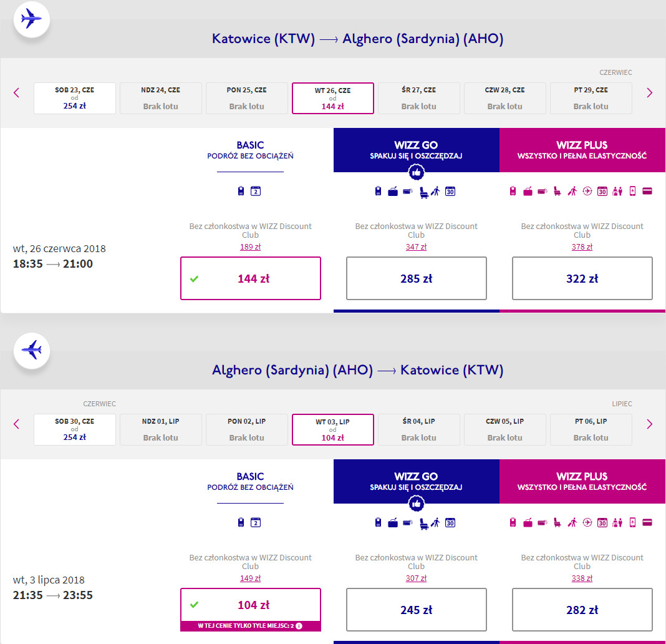Screen dimensions: 666x644
Task: Select the SOB 30, CZE return date tab
Action: [x=75, y=429]
